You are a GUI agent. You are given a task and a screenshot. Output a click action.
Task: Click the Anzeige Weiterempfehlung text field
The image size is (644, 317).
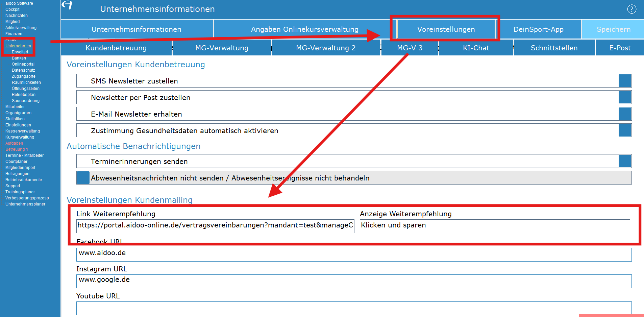(495, 225)
